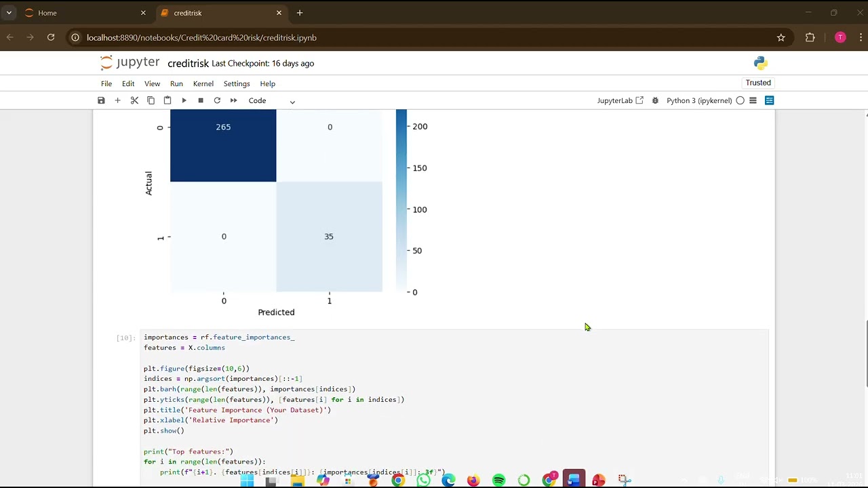Interrupt the kernel using the stop icon
868x488 pixels.
pyautogui.click(x=201, y=100)
